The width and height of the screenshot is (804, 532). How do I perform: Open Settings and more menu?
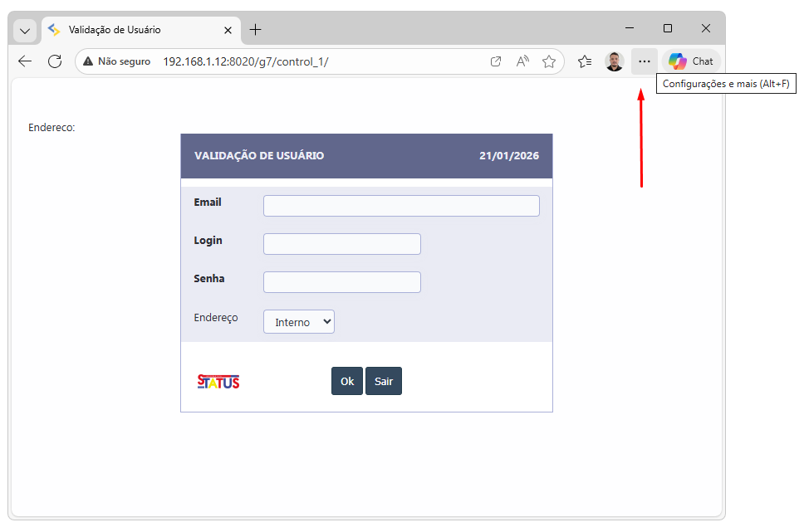tap(645, 61)
